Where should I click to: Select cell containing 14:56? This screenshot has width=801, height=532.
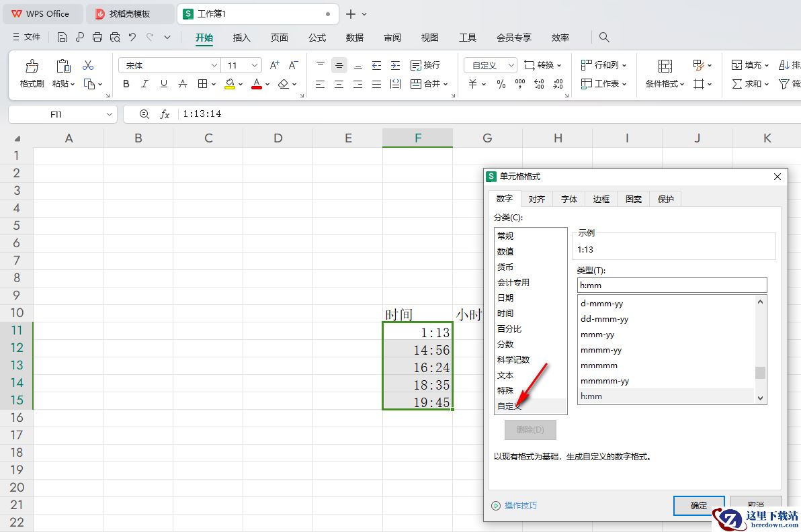[417, 350]
